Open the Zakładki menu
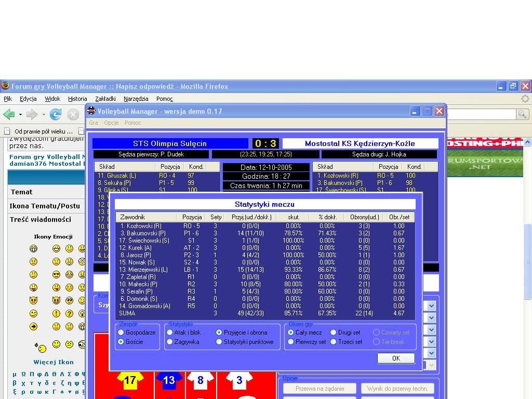The image size is (532, 399). (x=105, y=99)
